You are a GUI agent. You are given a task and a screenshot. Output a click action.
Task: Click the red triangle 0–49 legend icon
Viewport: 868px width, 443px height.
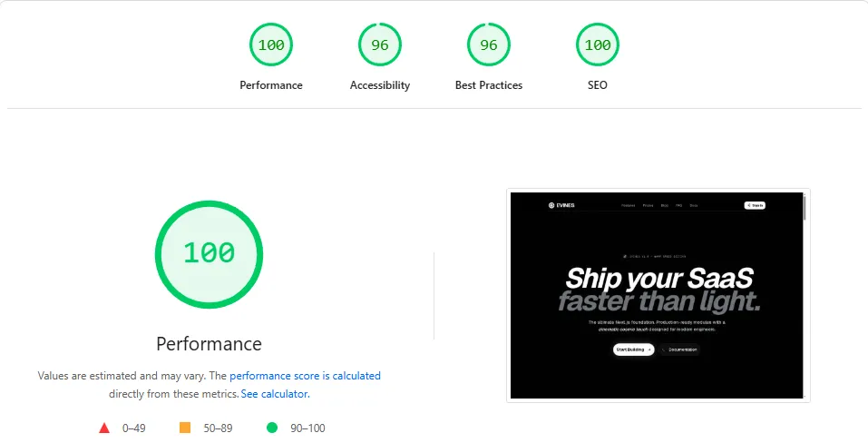[104, 428]
